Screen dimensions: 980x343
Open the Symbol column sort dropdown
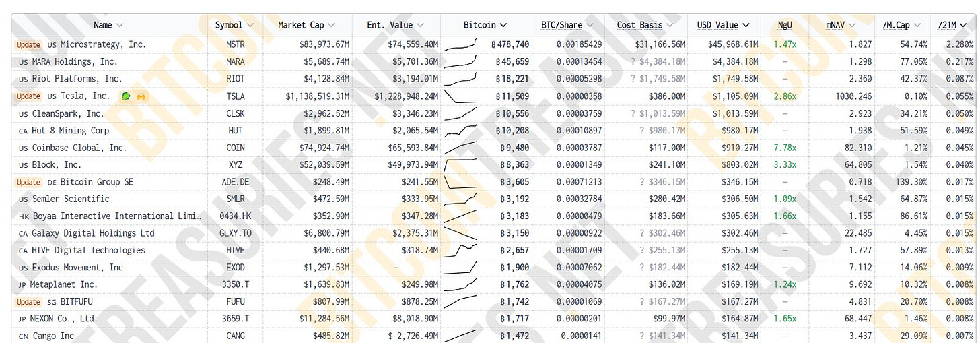[249, 25]
